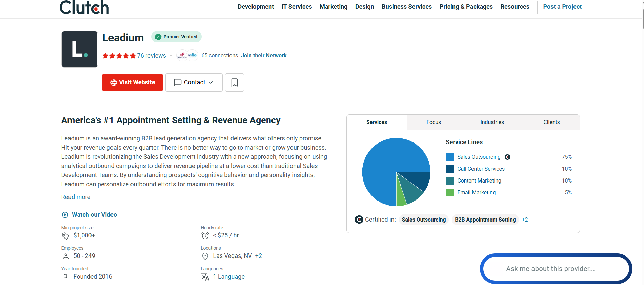Open the Marketing menu
644x285 pixels.
334,7
